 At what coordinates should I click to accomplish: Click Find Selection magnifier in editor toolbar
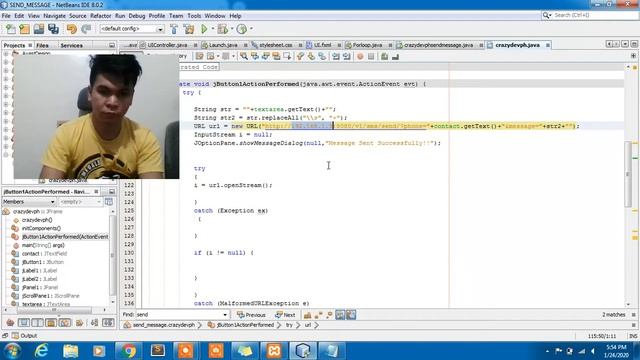pos(244,56)
